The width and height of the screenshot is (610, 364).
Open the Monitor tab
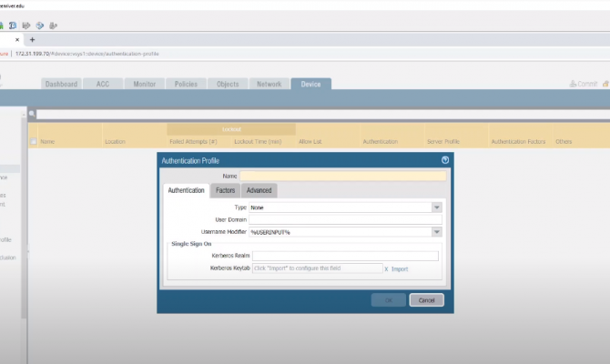pos(145,84)
